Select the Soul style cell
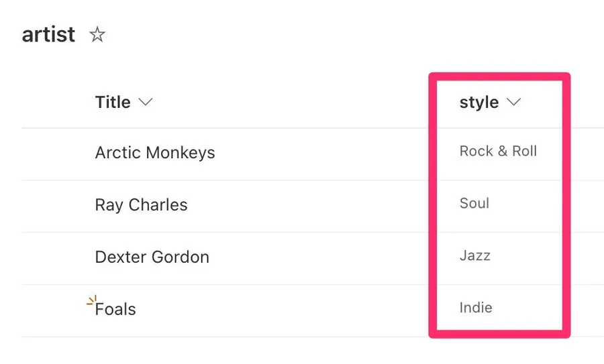 474,204
